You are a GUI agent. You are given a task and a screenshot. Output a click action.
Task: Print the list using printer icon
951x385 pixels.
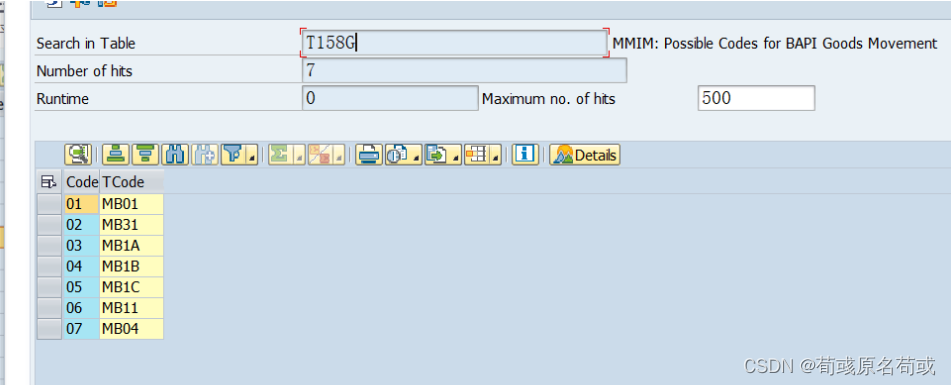369,155
